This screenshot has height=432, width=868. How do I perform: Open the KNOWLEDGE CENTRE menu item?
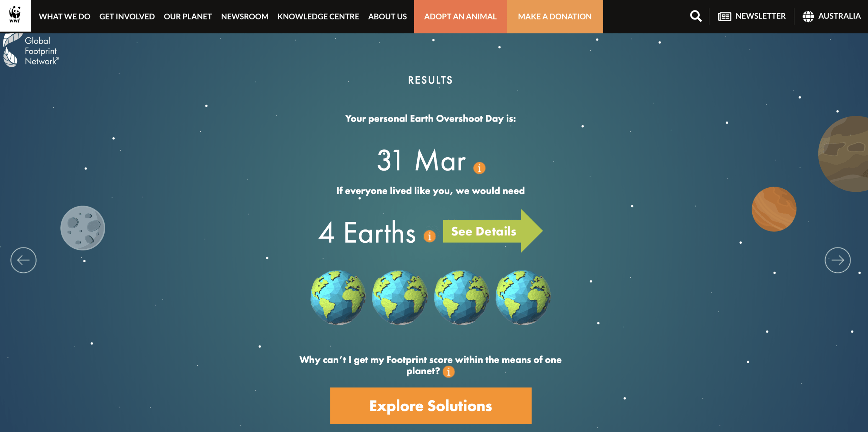click(x=318, y=16)
